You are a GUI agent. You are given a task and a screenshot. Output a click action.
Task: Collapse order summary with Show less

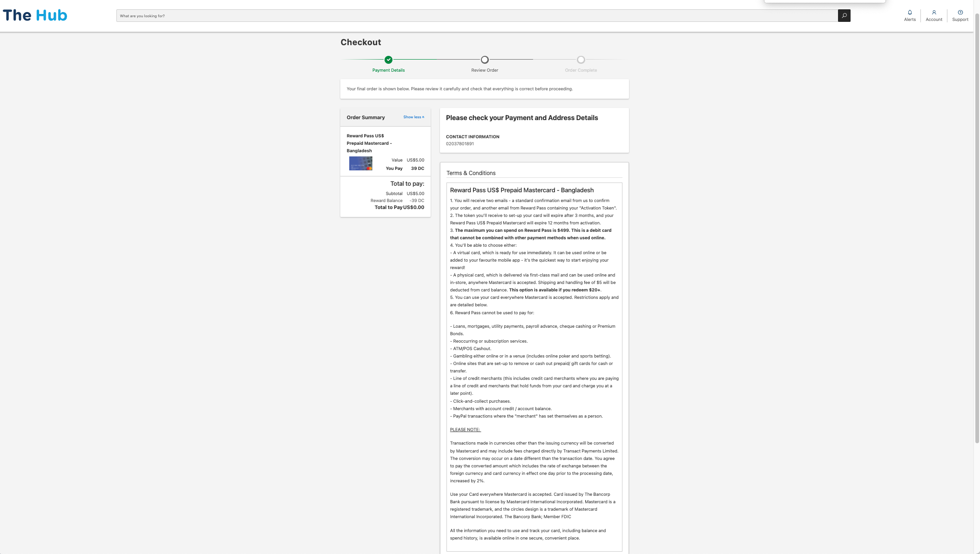(x=413, y=117)
